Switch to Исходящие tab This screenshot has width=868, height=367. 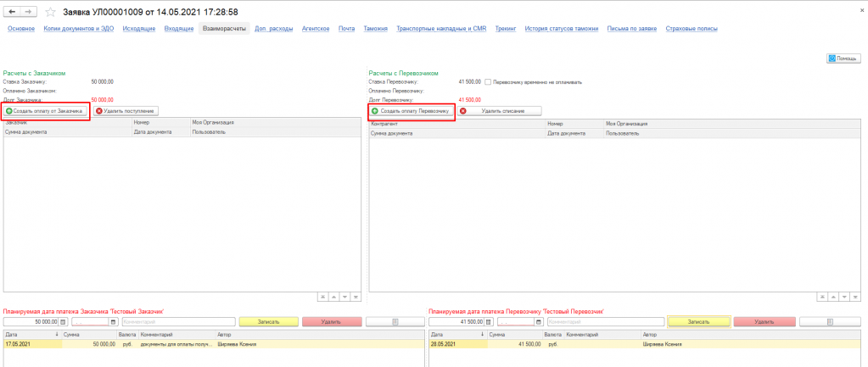pos(139,28)
